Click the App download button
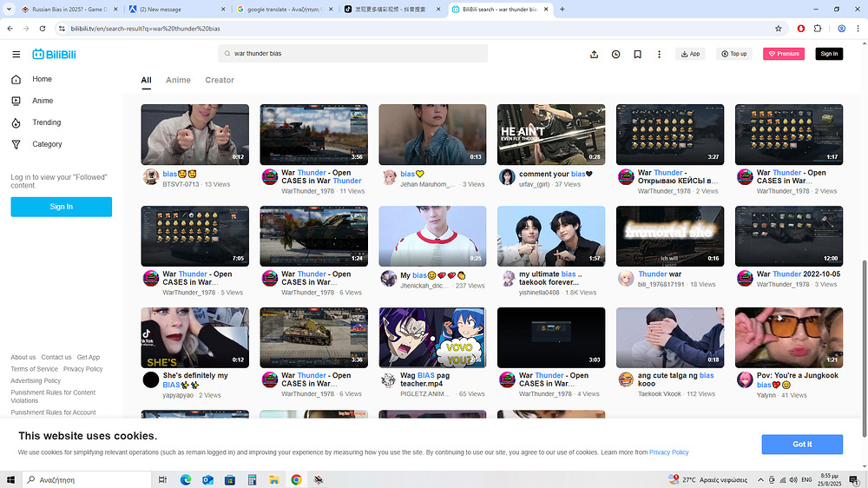 point(690,54)
